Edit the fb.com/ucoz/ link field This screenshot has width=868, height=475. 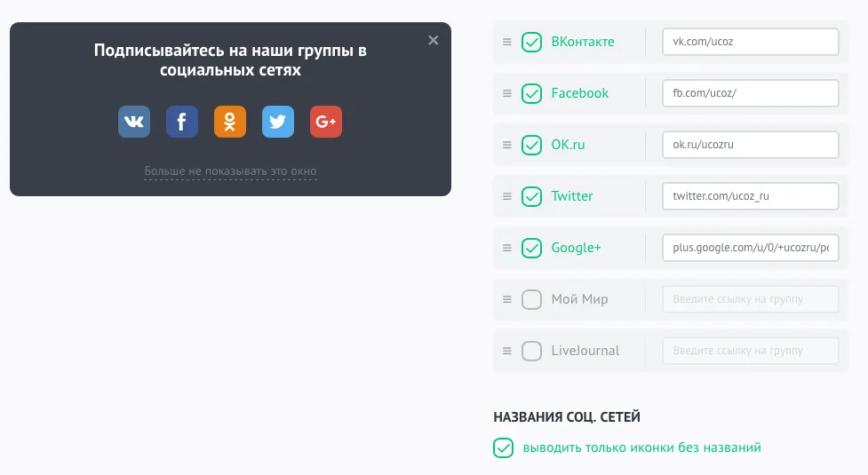pos(750,93)
